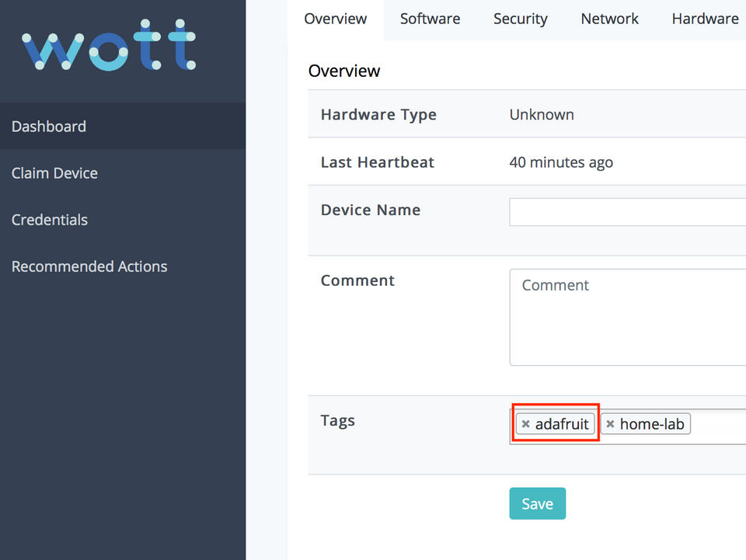This screenshot has width=746, height=560.
Task: Open the Credentials sidebar item
Action: 50,220
